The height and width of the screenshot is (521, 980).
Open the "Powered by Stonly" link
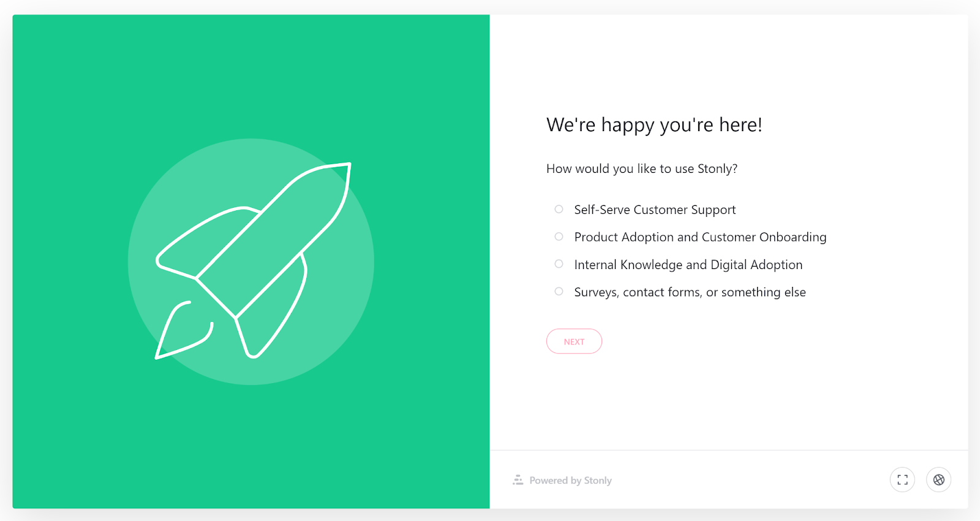[570, 481]
